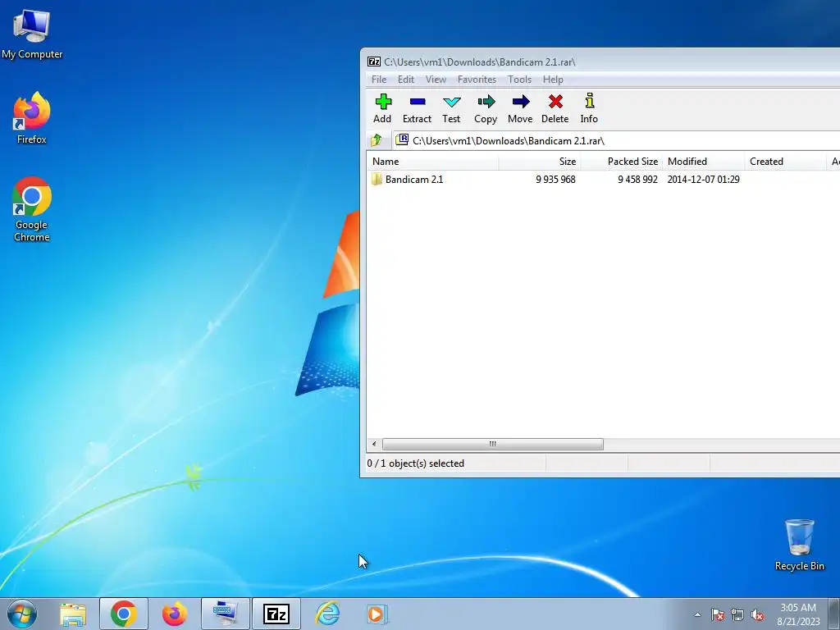Launch Internet Explorer from taskbar

[x=327, y=614]
